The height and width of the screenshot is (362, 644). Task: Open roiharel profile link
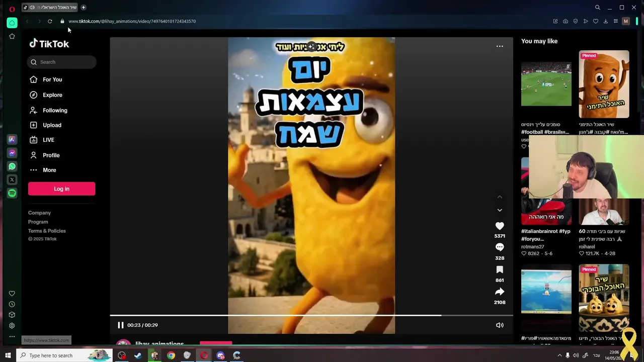click(587, 247)
